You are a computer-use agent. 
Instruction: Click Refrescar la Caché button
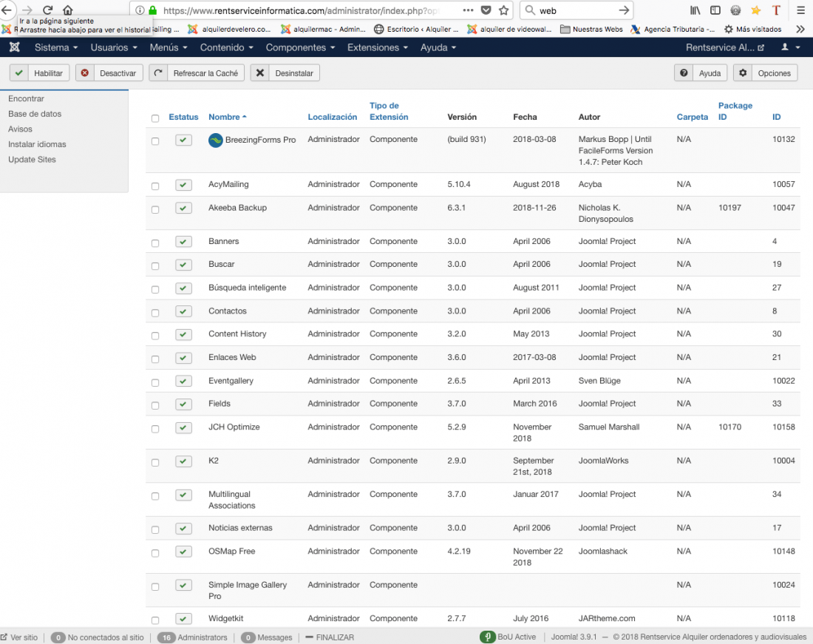click(197, 73)
